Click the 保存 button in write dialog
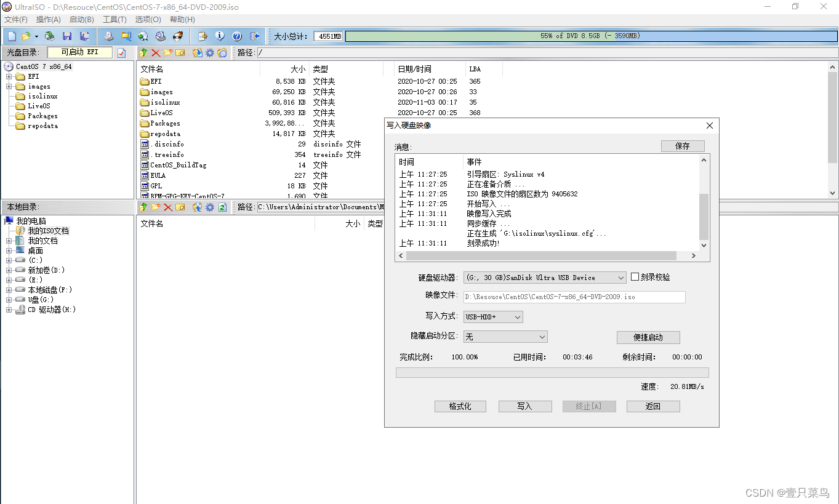The image size is (839, 504). [683, 146]
